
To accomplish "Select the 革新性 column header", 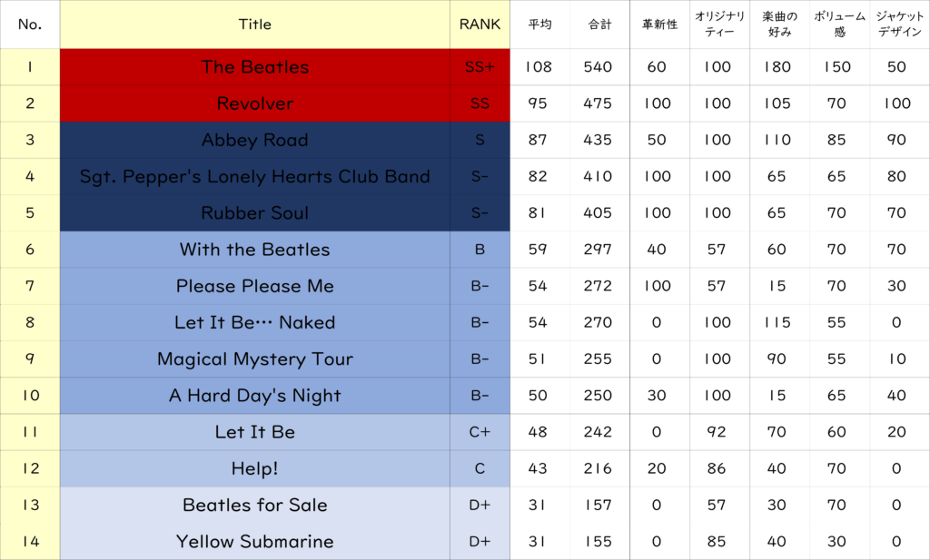I will 658,25.
